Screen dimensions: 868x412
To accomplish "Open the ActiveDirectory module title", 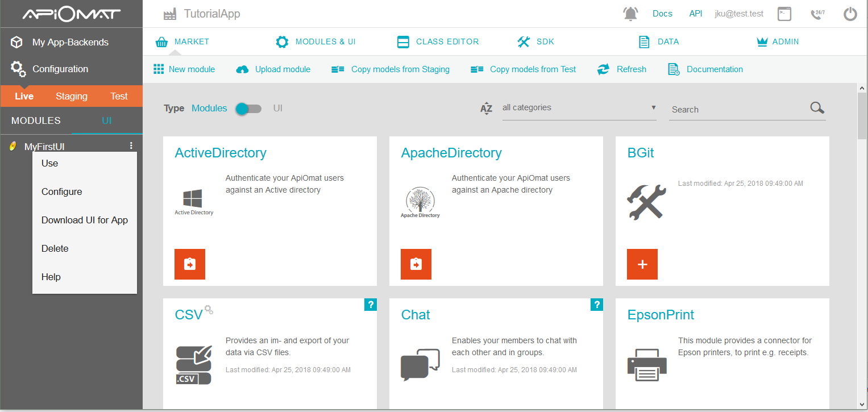I will coord(221,153).
